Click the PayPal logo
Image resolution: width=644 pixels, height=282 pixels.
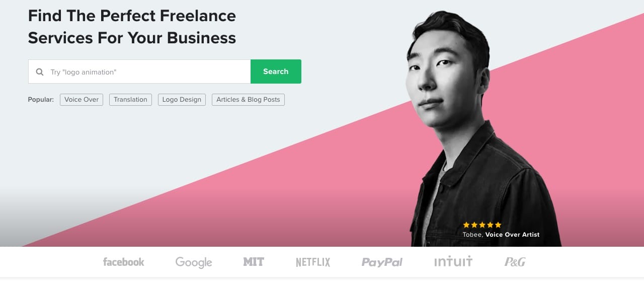[x=382, y=262]
